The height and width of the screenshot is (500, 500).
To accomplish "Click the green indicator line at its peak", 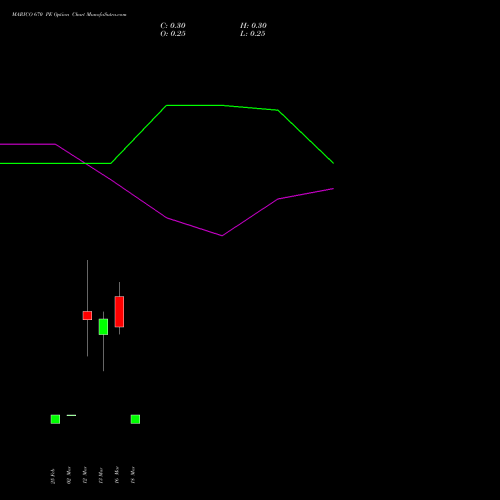I will click(x=195, y=105).
